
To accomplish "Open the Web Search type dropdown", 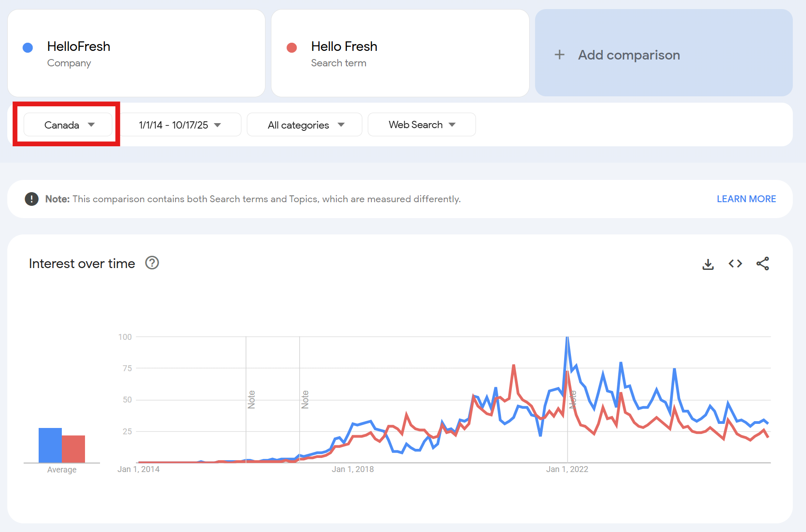I will point(421,125).
